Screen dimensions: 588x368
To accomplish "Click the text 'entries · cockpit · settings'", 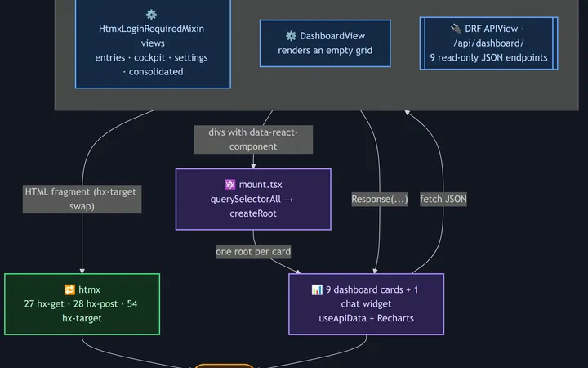I will coord(152,57).
